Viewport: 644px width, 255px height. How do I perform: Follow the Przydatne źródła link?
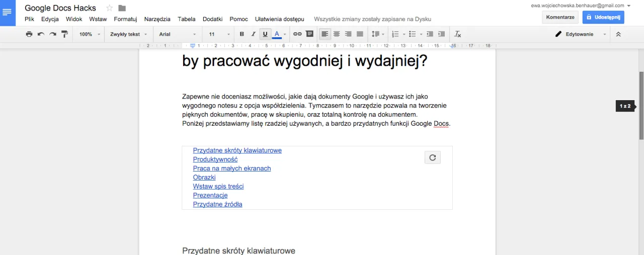pos(217,204)
